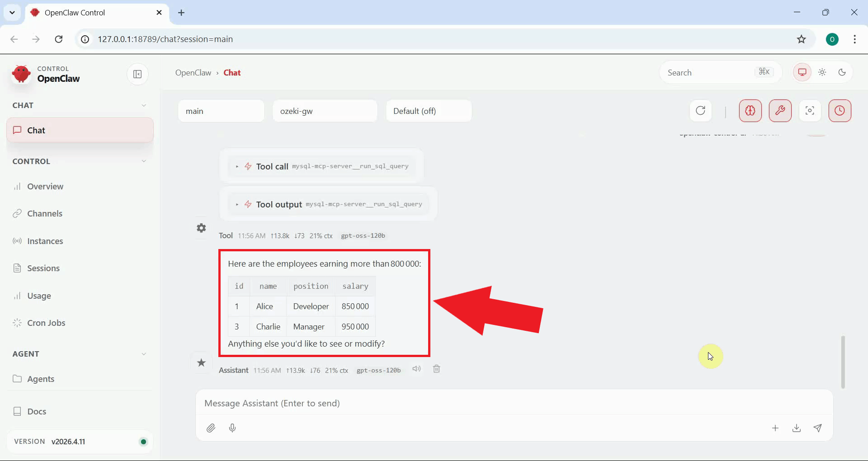868x461 pixels.
Task: Click the browser address bar
Action: tap(445, 39)
